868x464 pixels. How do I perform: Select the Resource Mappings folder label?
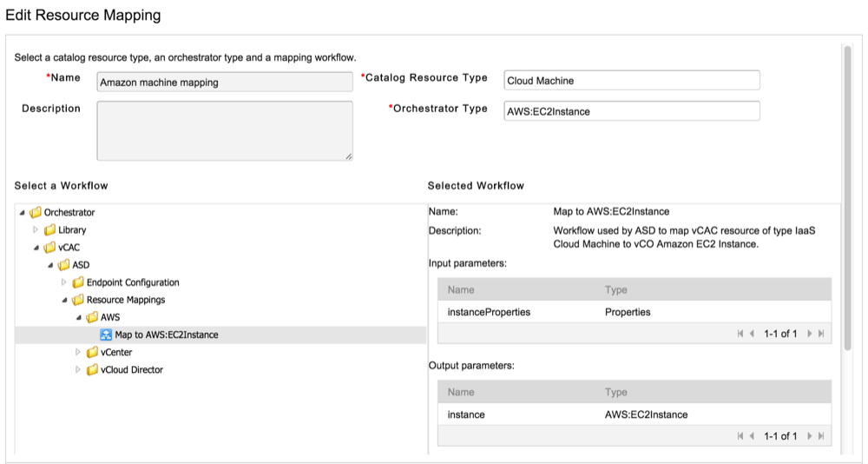click(x=126, y=300)
